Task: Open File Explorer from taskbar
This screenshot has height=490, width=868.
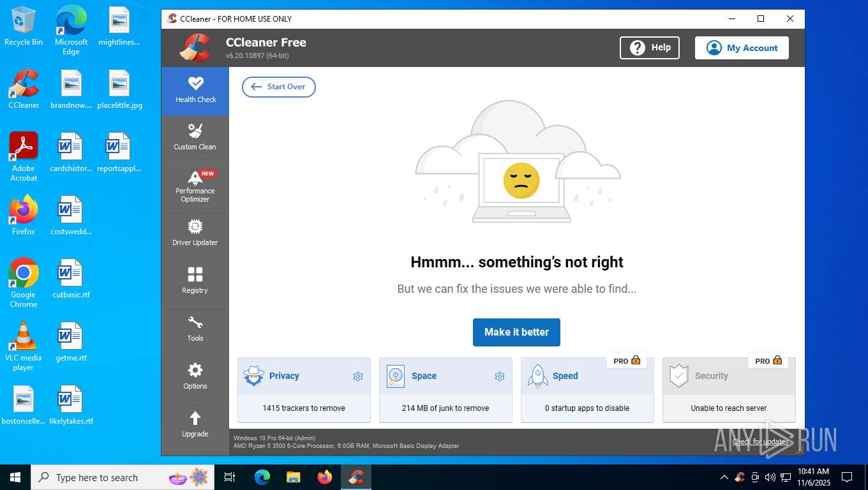Action: (x=293, y=477)
